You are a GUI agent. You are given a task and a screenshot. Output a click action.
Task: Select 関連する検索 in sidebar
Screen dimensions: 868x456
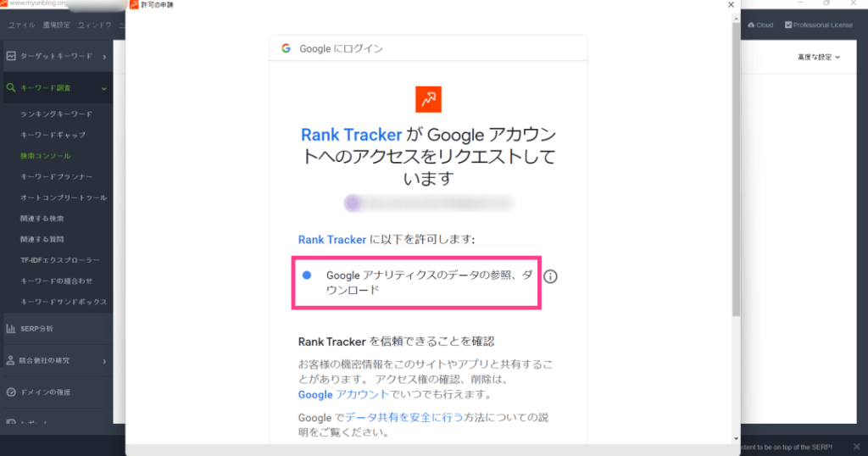(x=42, y=219)
